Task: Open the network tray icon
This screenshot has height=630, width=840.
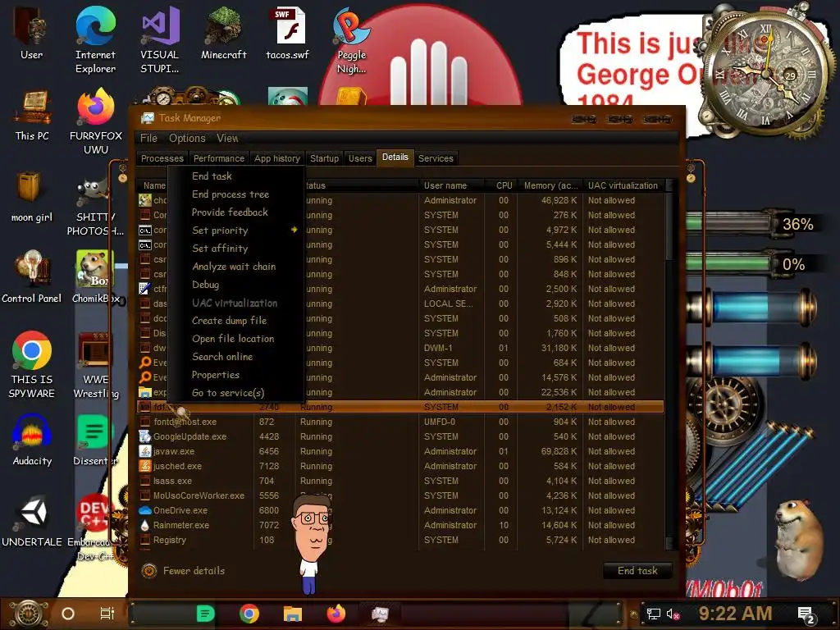Action: point(653,614)
